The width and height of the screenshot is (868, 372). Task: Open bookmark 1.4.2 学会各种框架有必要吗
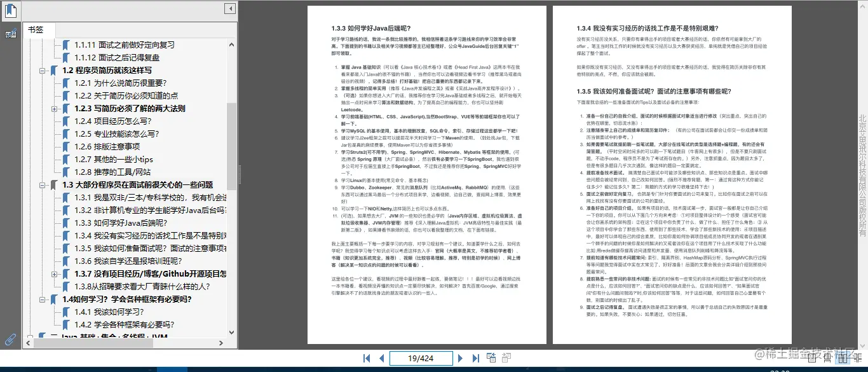click(x=125, y=325)
